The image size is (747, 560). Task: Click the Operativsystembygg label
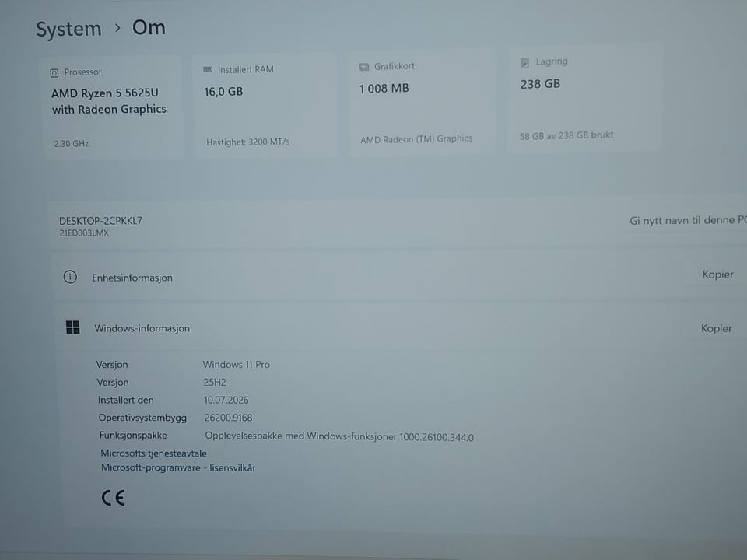tap(142, 418)
